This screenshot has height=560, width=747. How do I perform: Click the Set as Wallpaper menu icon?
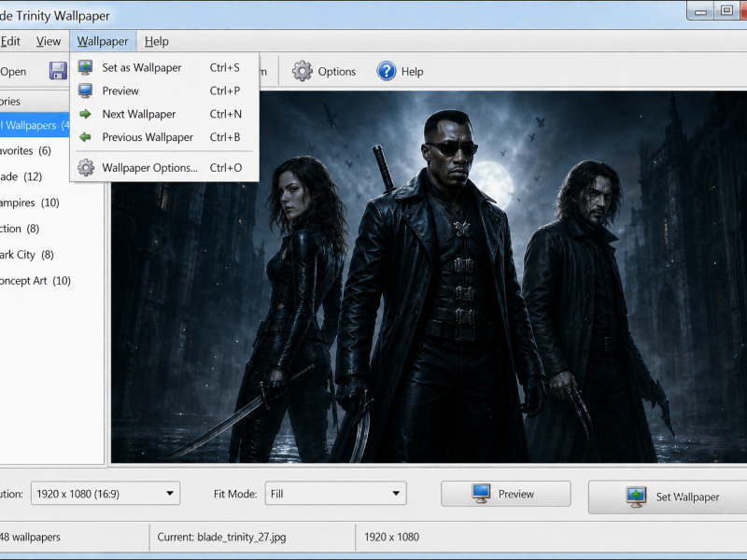pos(85,67)
